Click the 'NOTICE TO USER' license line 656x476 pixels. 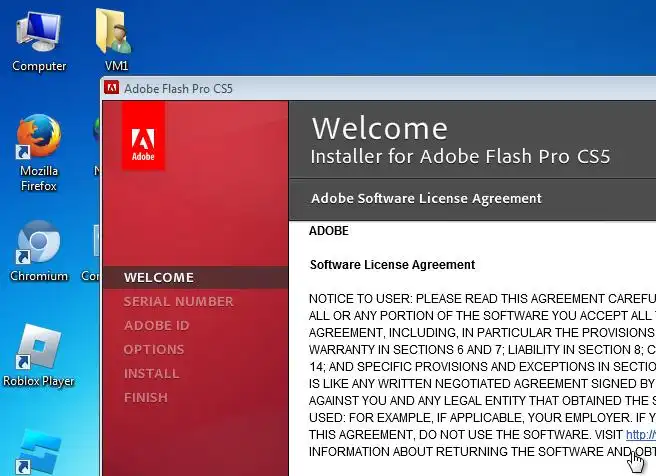(x=482, y=299)
